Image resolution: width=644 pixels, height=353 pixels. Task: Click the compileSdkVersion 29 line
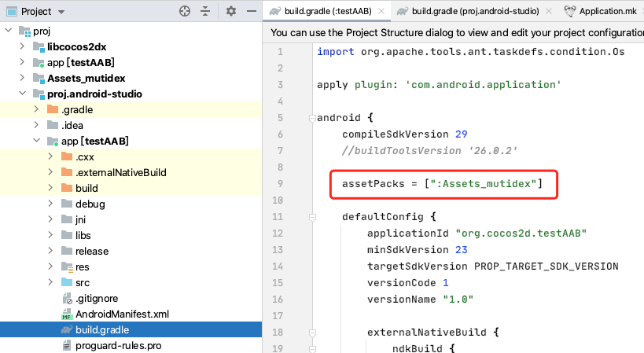(404, 134)
